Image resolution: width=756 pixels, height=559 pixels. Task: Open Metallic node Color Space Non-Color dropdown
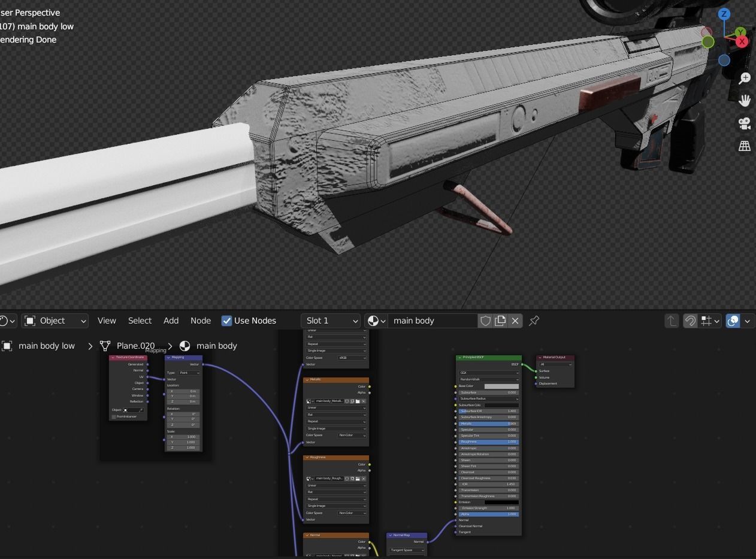[x=352, y=435]
